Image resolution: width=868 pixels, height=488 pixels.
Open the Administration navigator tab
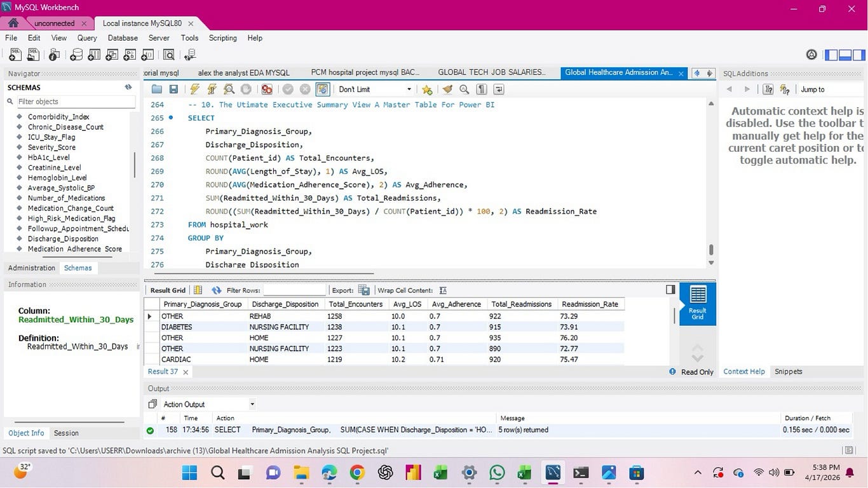(x=32, y=268)
